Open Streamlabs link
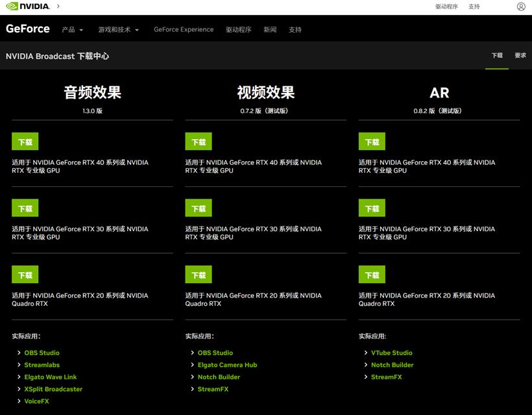The image size is (532, 415). point(42,365)
